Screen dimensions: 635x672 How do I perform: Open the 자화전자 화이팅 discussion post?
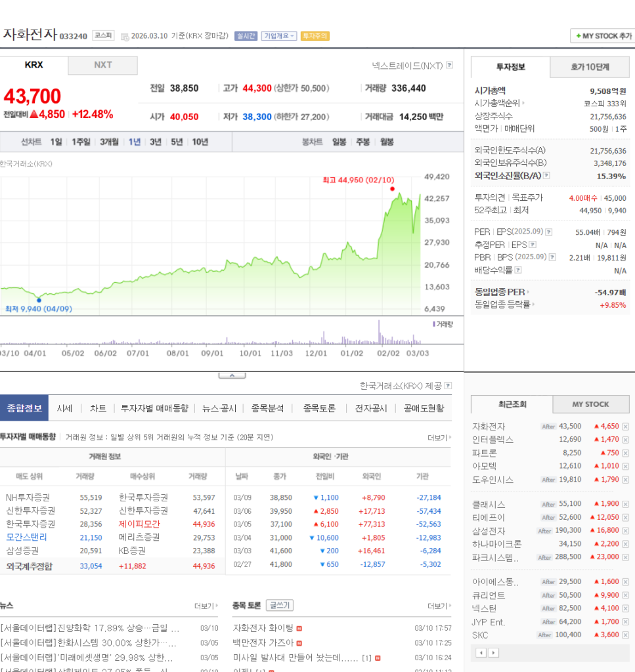coord(263,628)
